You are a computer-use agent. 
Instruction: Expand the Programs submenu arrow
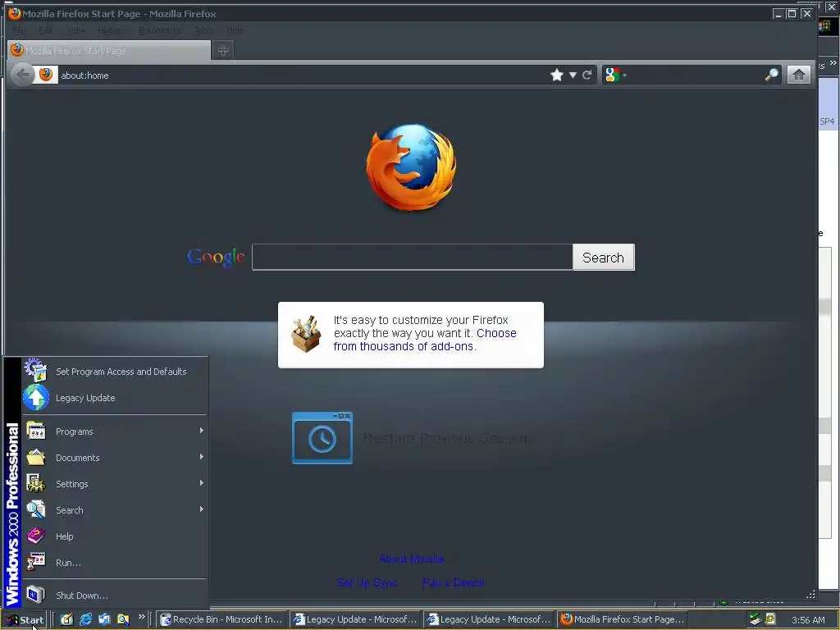pyautogui.click(x=202, y=431)
